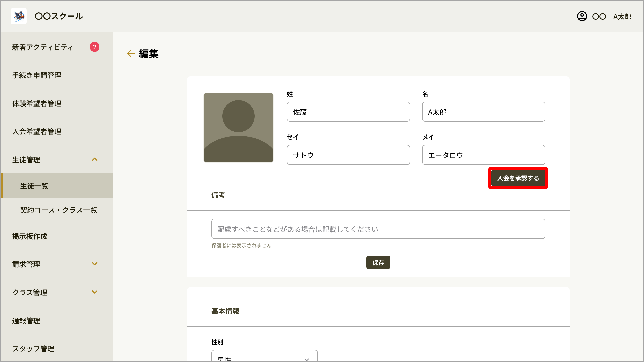
Task: Open the 性別 dropdown
Action: (x=265, y=356)
